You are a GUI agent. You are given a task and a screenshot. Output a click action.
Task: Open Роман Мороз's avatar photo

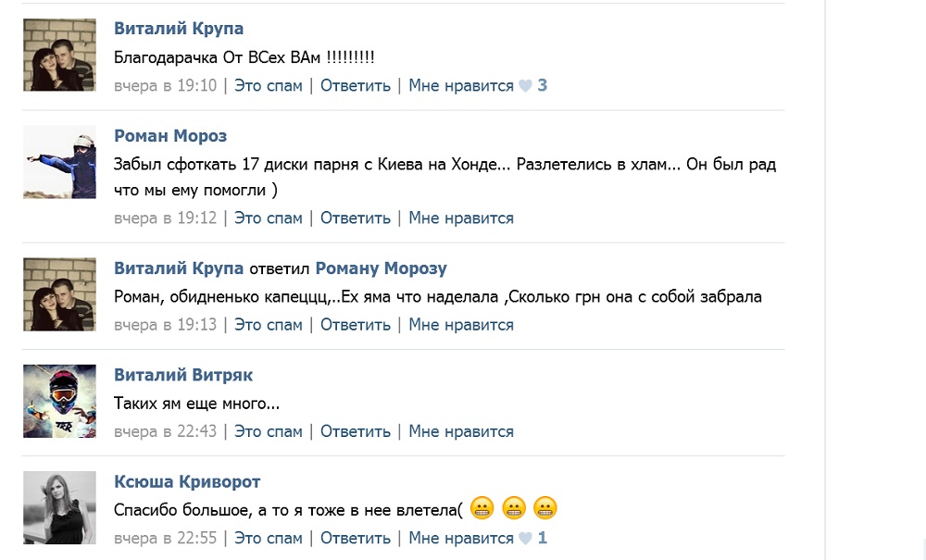click(59, 162)
